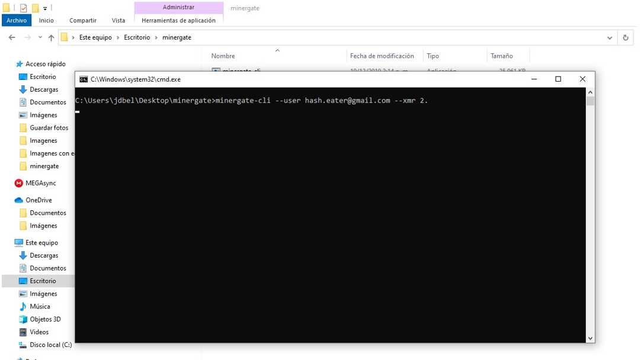Open the Archivo menu
This screenshot has height=360, width=644.
pyautogui.click(x=17, y=20)
